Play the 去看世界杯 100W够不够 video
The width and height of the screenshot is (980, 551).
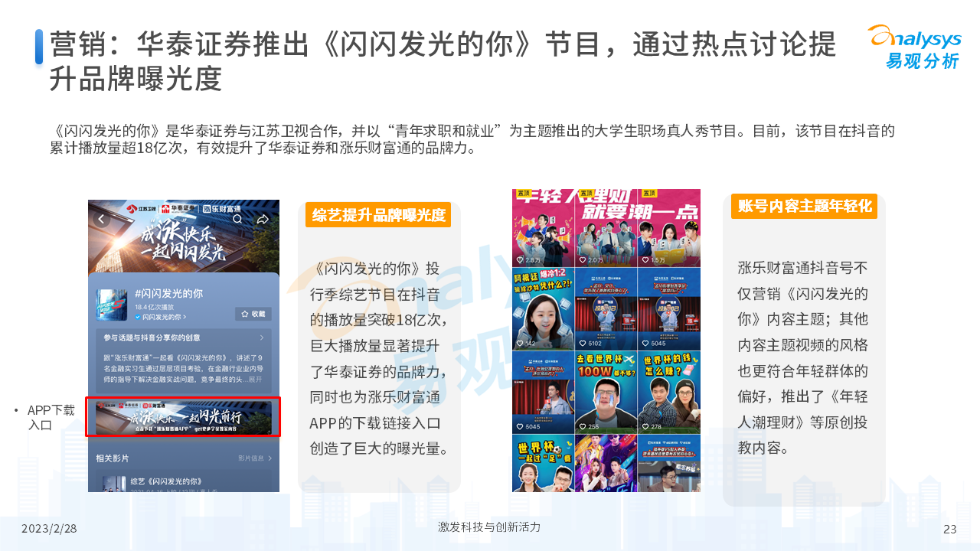(606, 393)
